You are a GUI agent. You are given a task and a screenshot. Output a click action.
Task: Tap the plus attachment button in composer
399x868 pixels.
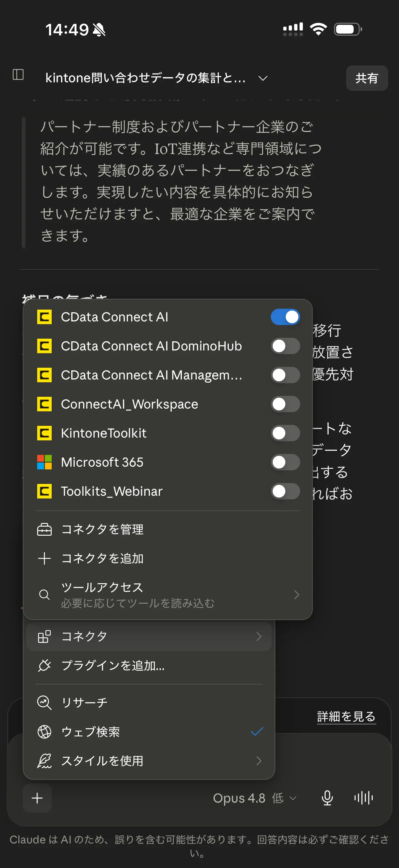coord(37,798)
